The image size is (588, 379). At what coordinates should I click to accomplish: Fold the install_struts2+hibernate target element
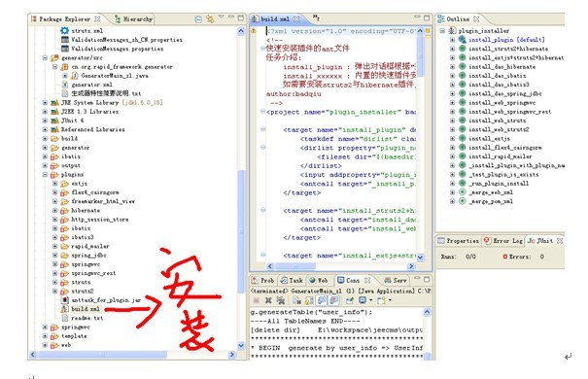click(263, 210)
